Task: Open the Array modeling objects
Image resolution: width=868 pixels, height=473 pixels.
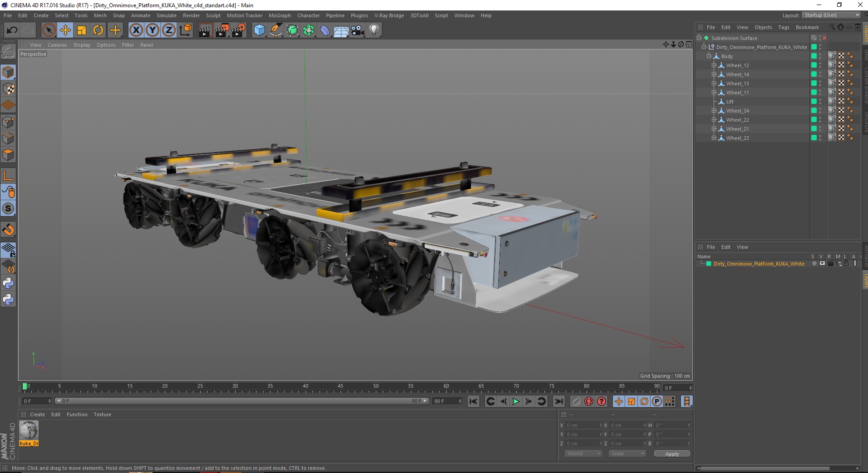Action: [x=309, y=30]
